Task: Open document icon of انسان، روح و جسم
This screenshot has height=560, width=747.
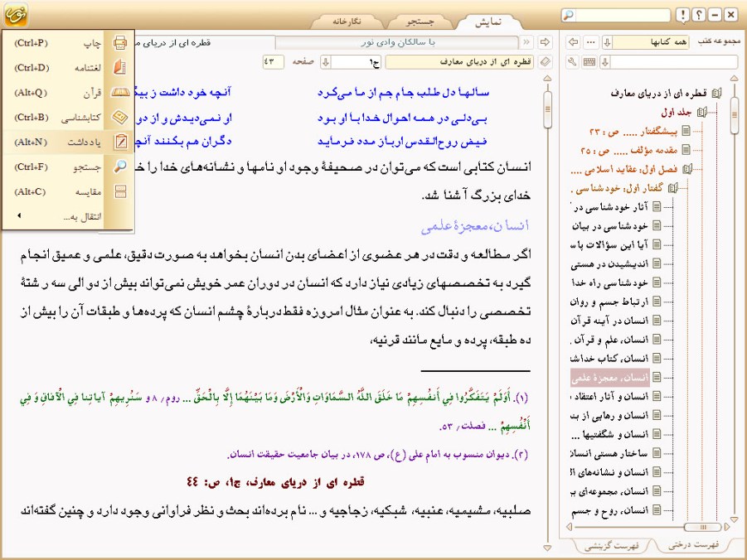Action: (657, 510)
